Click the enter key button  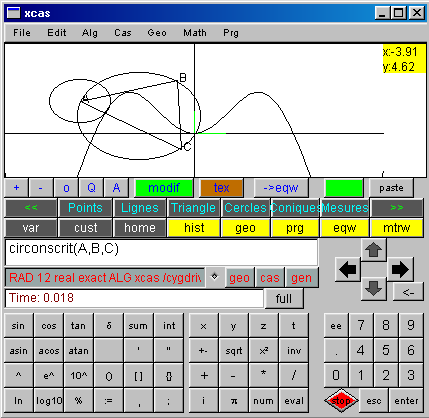406,400
